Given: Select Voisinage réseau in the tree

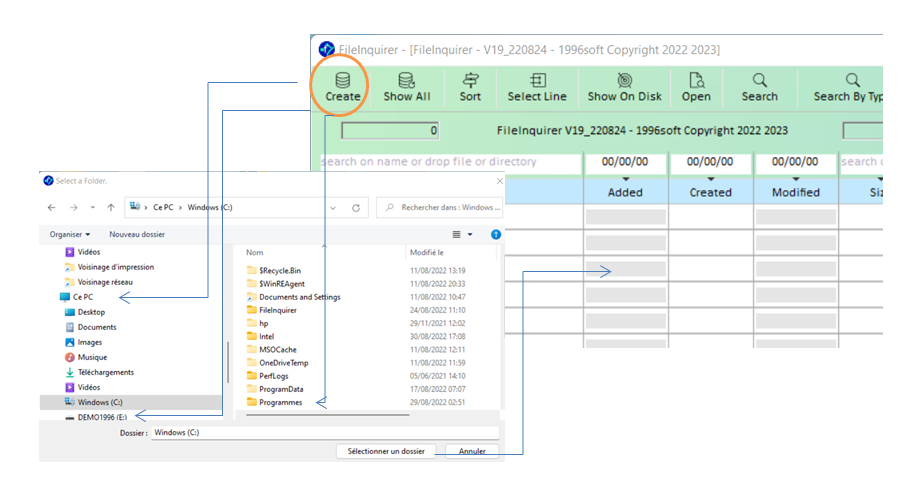Looking at the screenshot, I should tap(105, 283).
